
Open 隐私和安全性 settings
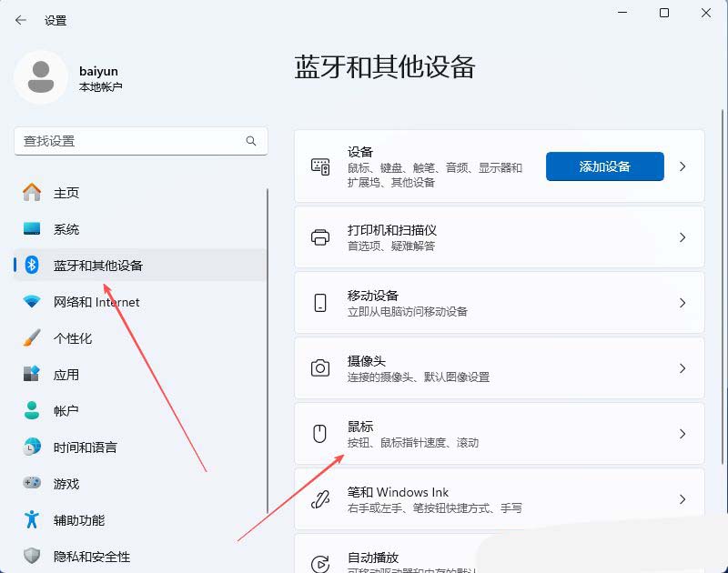pyautogui.click(x=139, y=556)
